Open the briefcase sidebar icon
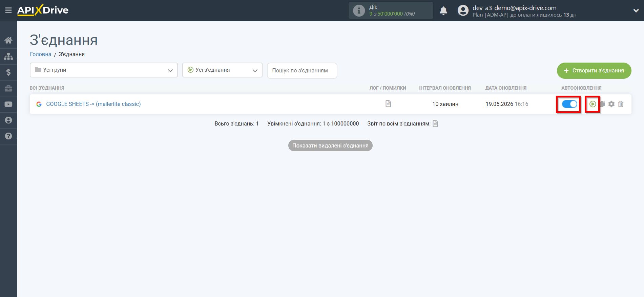Image resolution: width=644 pixels, height=297 pixels. coord(8,88)
